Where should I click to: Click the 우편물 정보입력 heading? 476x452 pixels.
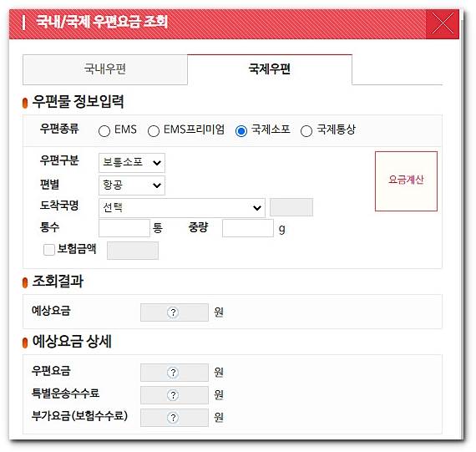(78, 101)
